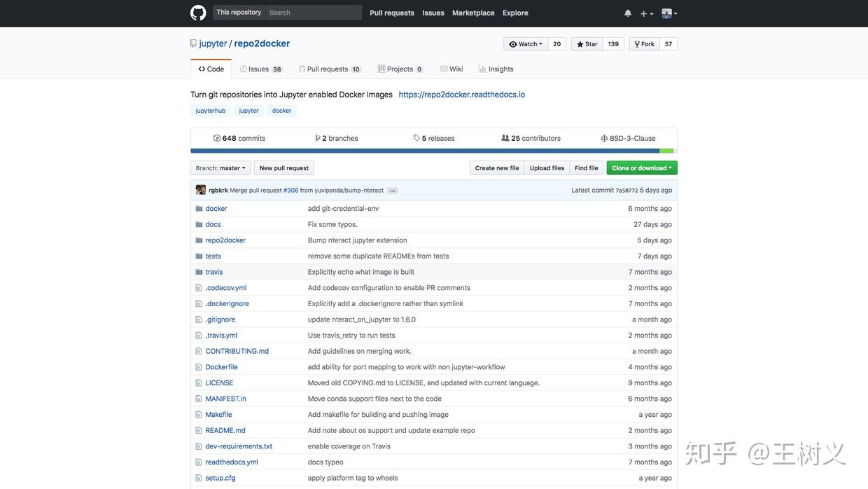Viewport: 868px width, 489px height.
Task: Open the Insights tab
Action: coord(496,69)
